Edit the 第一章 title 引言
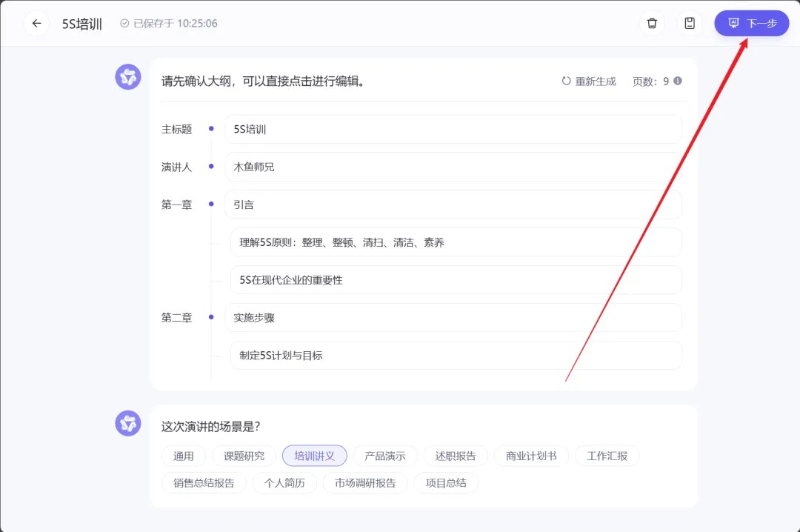This screenshot has width=800, height=532. 453,205
